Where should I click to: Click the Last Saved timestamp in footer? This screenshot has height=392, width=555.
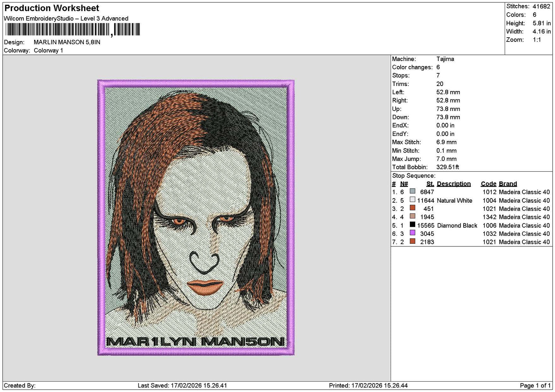coord(182,385)
